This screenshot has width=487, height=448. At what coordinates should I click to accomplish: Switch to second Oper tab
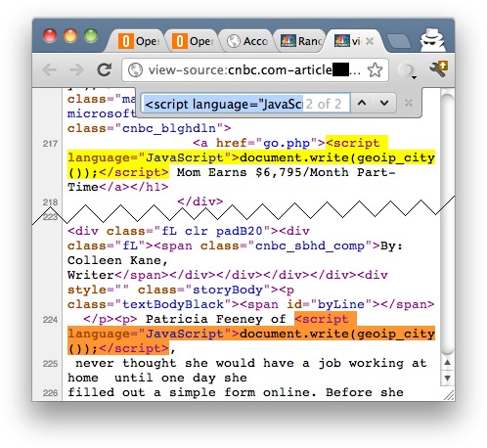coord(193,41)
